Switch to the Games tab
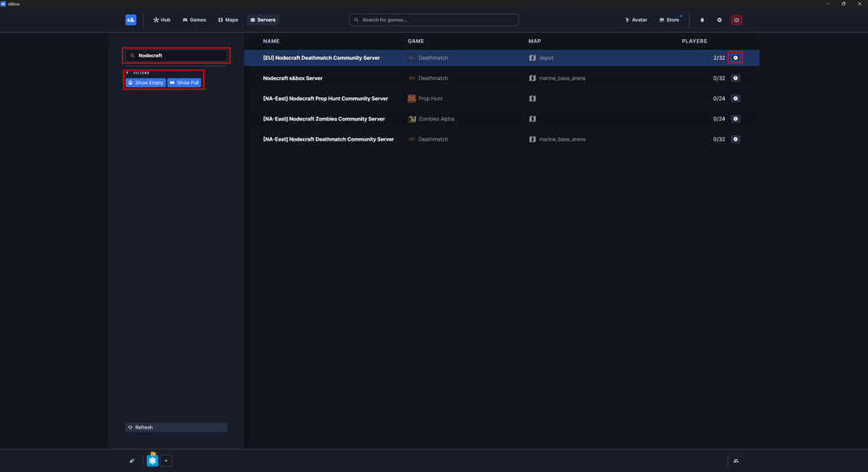 (194, 20)
